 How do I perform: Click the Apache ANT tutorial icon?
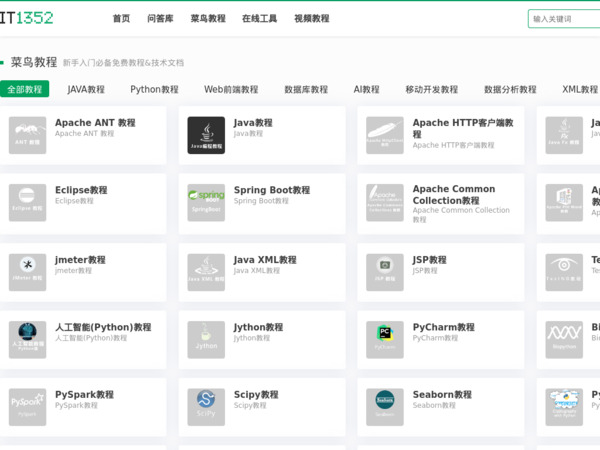pyautogui.click(x=28, y=135)
